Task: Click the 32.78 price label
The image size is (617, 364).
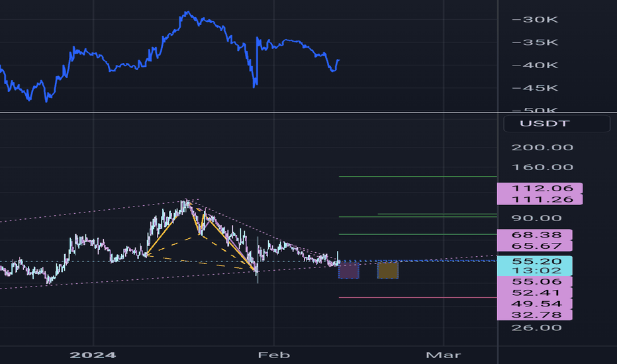Action: 535,314
